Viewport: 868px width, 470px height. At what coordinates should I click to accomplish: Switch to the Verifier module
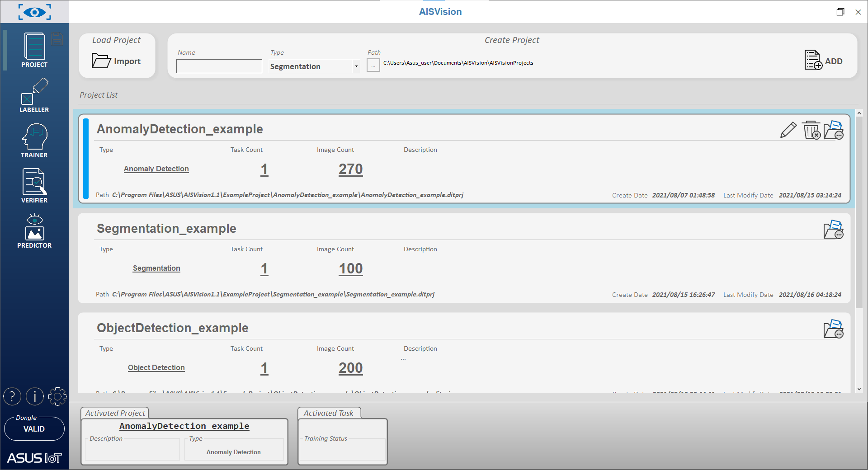point(34,186)
